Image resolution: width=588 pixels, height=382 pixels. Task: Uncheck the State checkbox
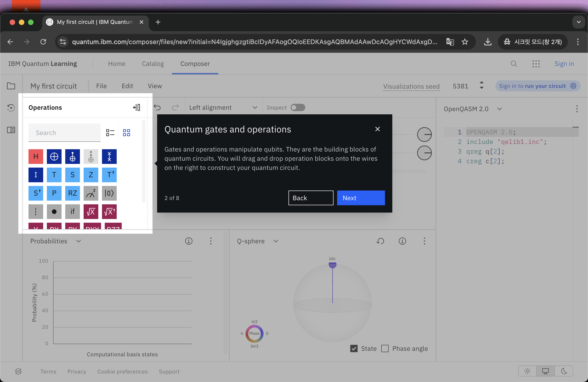354,348
